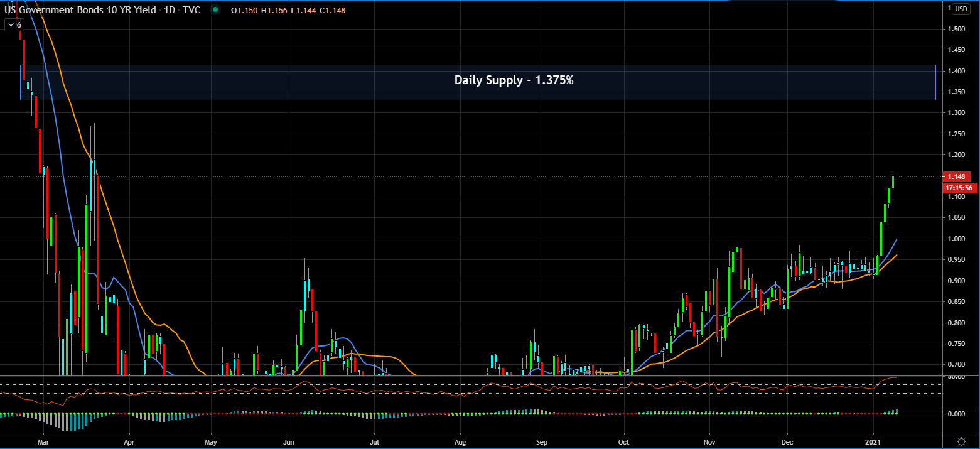Click the May label on time axis
Viewport: 980px width, 449px height.
pos(211,442)
